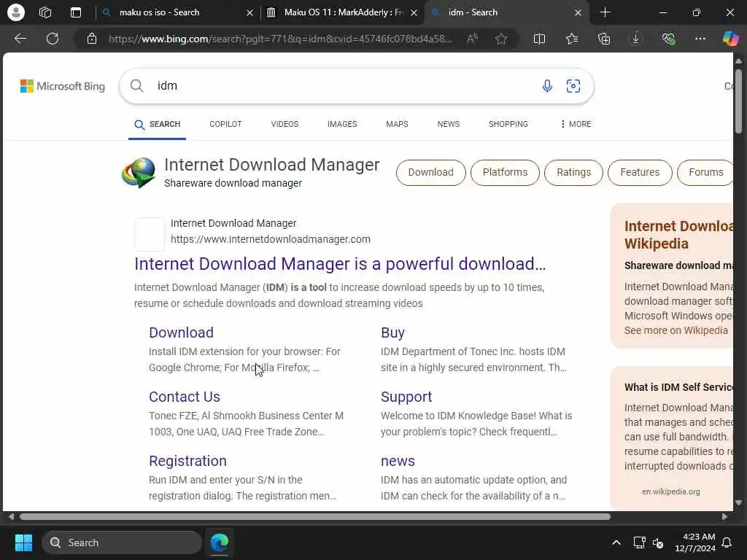Open the Collections icon

(603, 39)
